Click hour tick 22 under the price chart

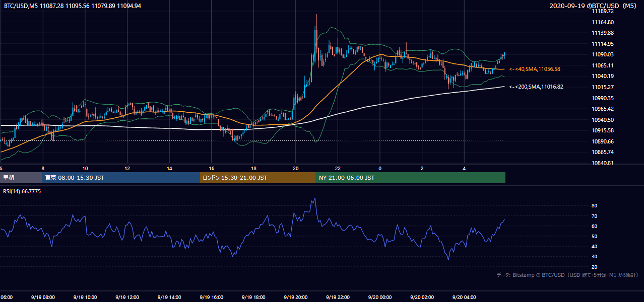click(338, 168)
